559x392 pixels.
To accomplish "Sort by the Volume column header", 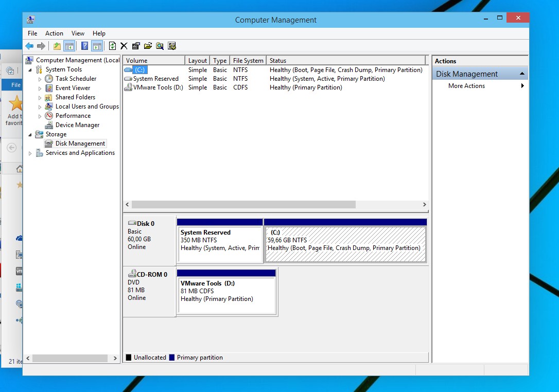I will 154,60.
